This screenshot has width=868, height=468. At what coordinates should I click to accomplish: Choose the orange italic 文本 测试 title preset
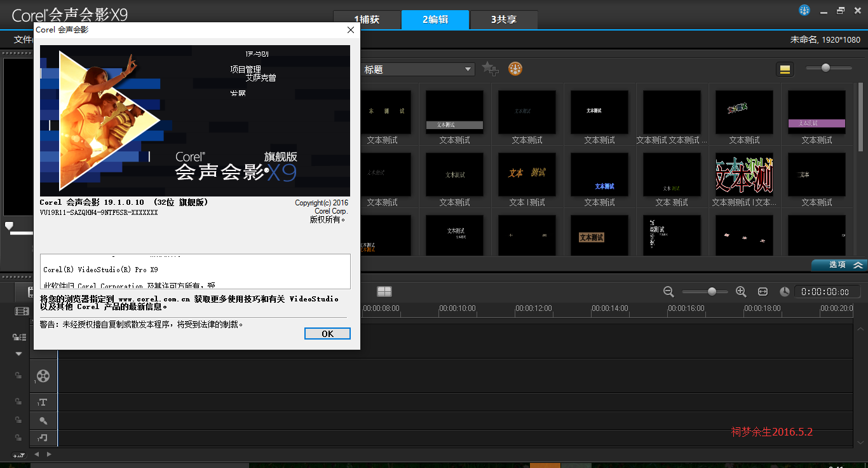coord(527,174)
